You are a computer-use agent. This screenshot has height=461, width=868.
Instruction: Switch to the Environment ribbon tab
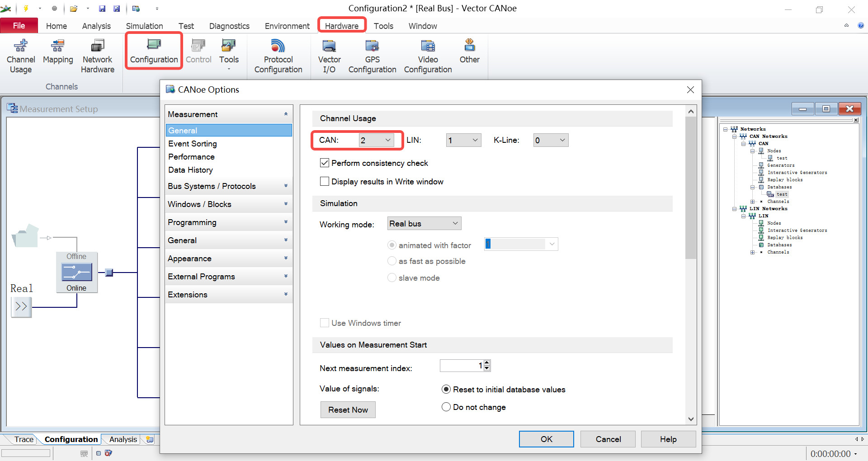(287, 26)
